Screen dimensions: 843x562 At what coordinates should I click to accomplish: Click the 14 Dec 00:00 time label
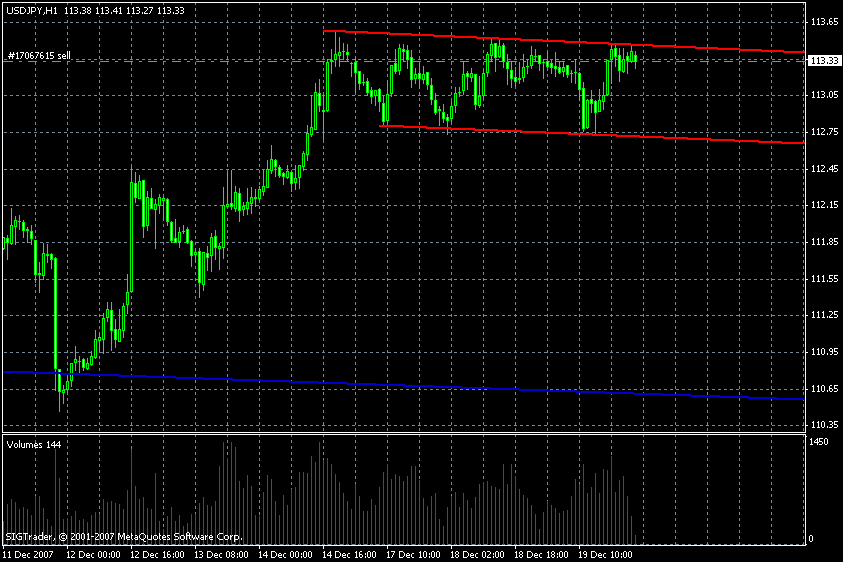[285, 554]
